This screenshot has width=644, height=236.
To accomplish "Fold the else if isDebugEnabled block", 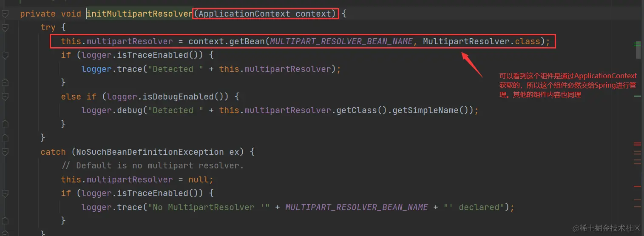I will click(5, 97).
